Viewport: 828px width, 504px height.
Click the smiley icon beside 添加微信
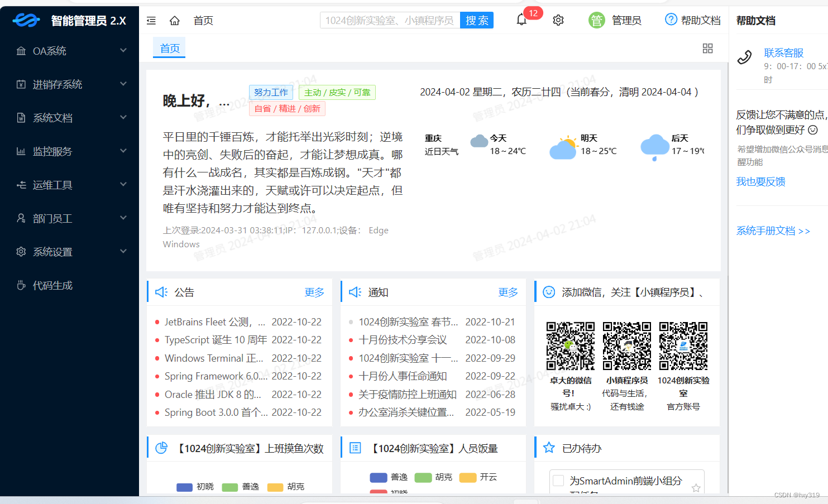[x=549, y=292]
